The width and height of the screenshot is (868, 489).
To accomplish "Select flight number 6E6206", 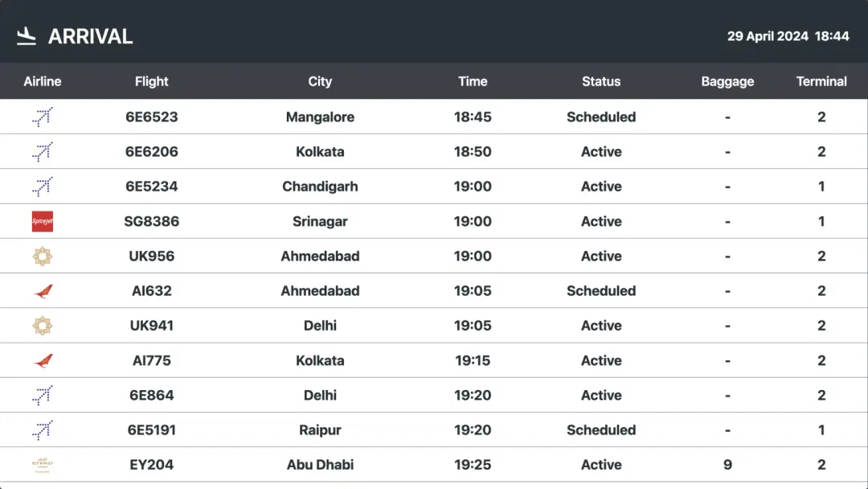I will [x=152, y=151].
